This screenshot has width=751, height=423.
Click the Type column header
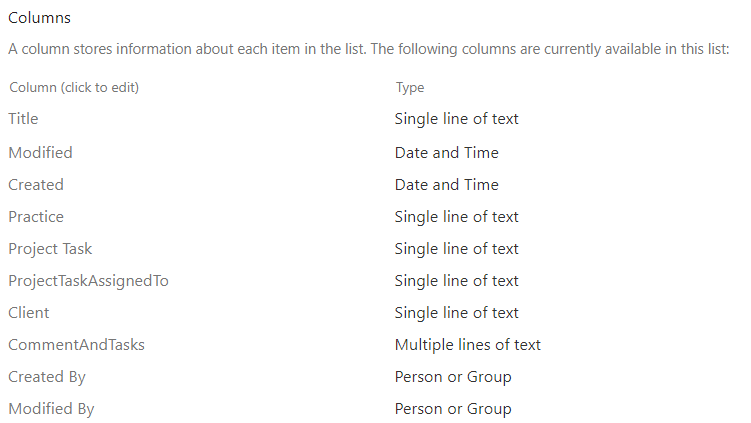(410, 88)
